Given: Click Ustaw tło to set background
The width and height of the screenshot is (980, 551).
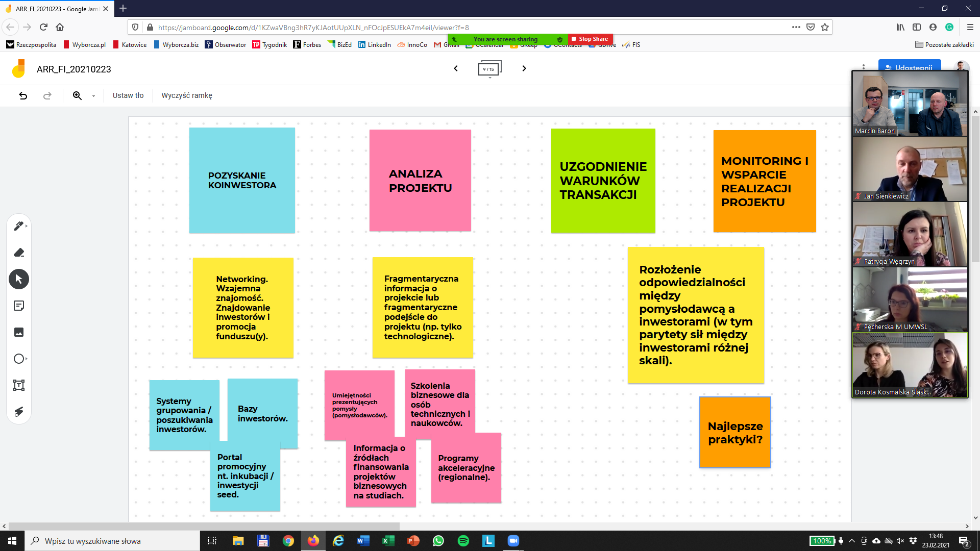Looking at the screenshot, I should (128, 95).
